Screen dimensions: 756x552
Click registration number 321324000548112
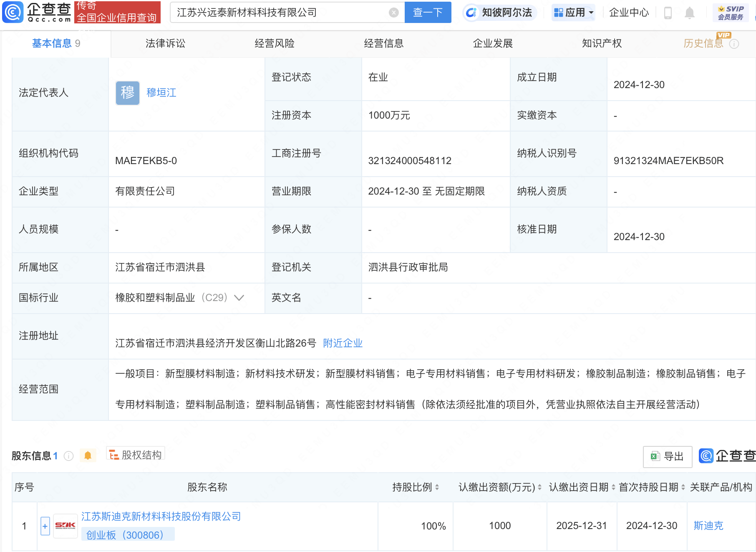[x=410, y=161]
